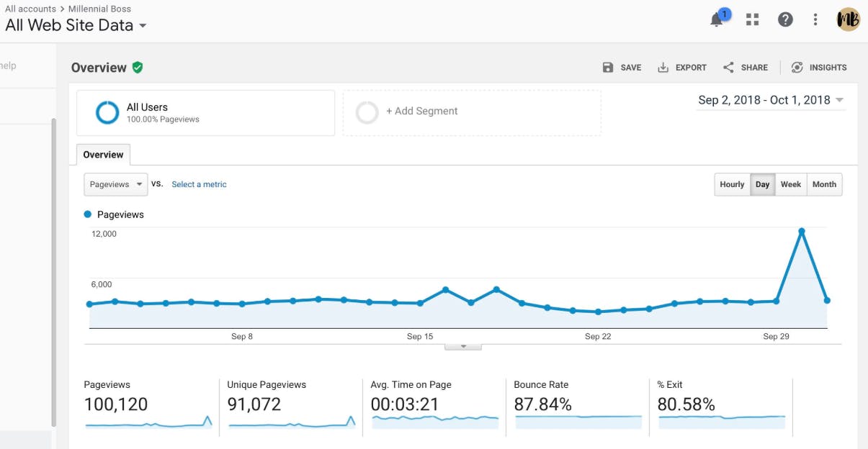The height and width of the screenshot is (449, 868).
Task: Switch the graph to Hourly view
Action: [732, 184]
